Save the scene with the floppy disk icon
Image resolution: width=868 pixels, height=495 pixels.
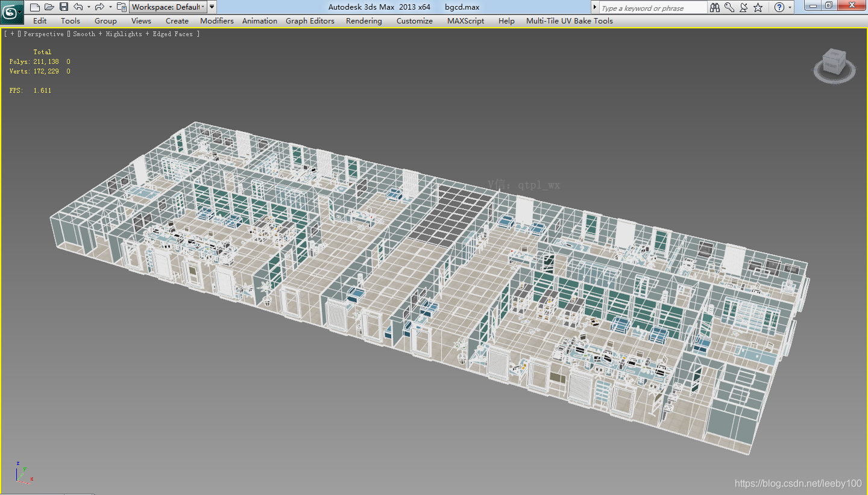tap(64, 7)
